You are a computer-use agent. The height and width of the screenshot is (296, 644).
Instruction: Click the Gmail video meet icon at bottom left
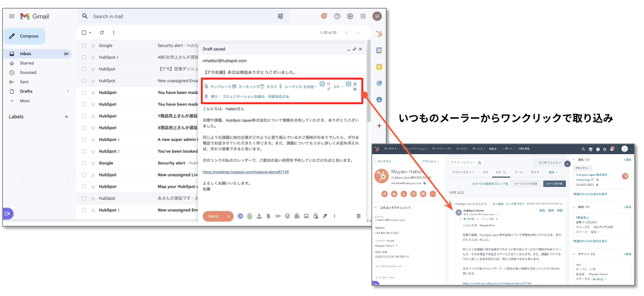click(x=8, y=213)
